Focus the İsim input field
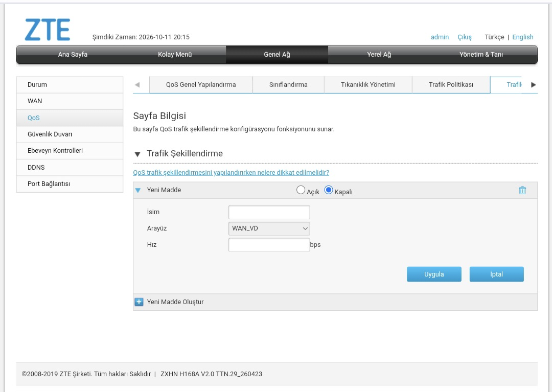 [x=269, y=212]
